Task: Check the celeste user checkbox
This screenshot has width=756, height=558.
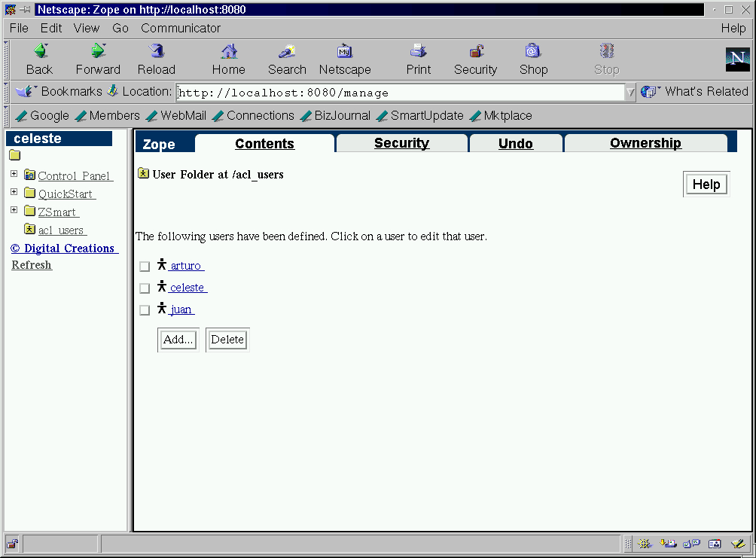Action: (145, 288)
